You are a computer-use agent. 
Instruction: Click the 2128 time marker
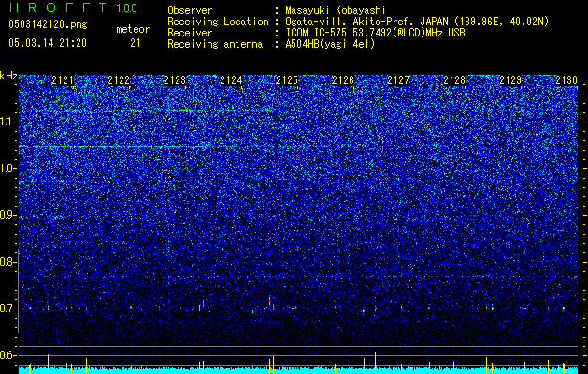(454, 80)
